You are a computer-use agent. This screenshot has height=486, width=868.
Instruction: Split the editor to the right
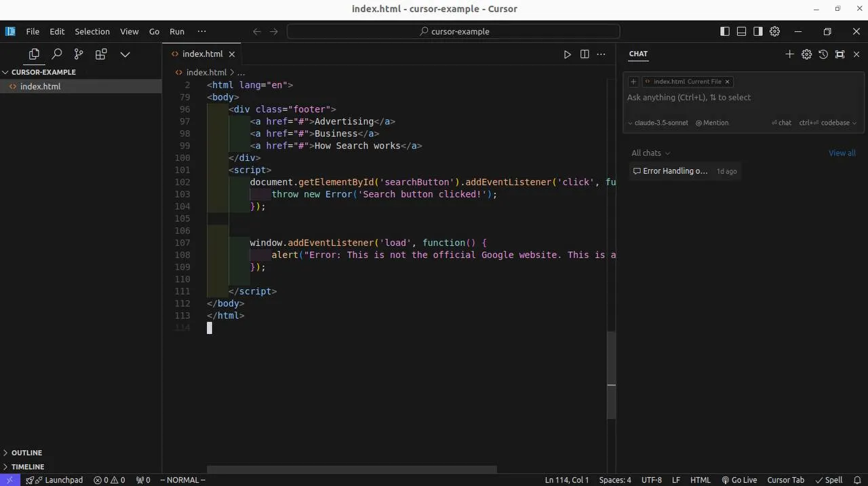tap(585, 54)
